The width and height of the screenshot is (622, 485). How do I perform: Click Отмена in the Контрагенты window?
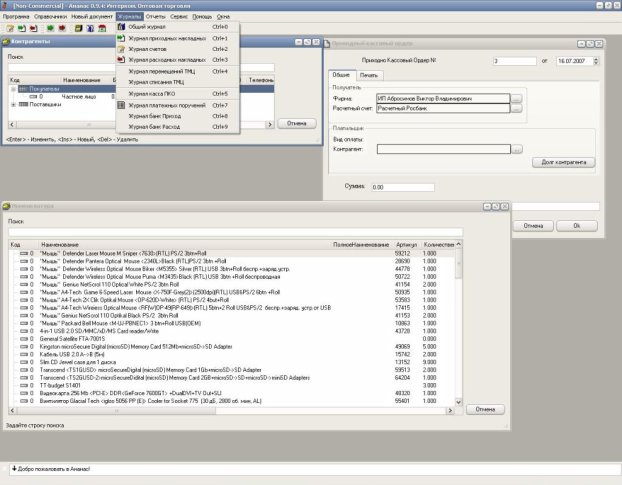[297, 123]
